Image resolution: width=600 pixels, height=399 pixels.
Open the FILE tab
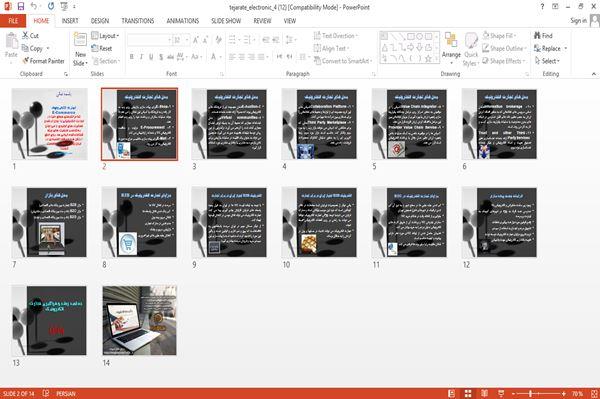(x=13, y=21)
